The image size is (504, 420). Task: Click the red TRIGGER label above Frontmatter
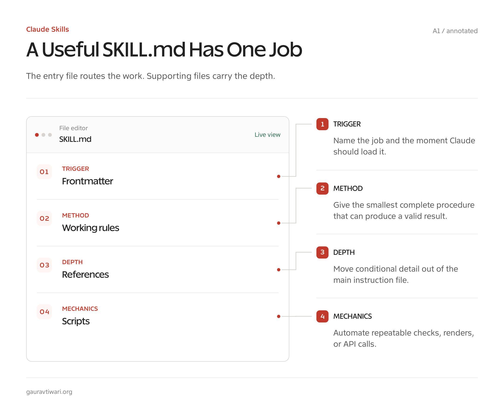point(75,169)
